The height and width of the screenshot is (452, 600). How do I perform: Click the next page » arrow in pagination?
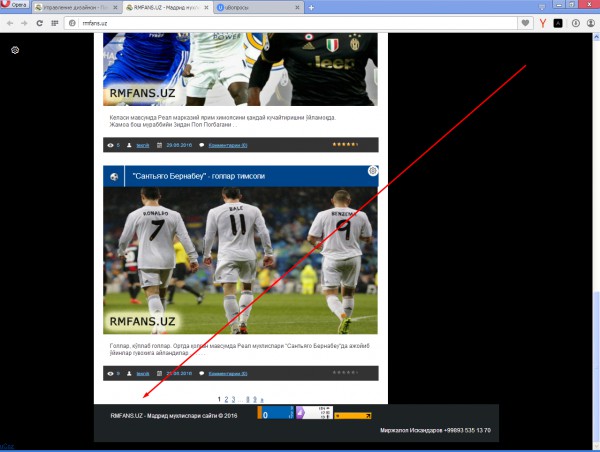coord(262,400)
